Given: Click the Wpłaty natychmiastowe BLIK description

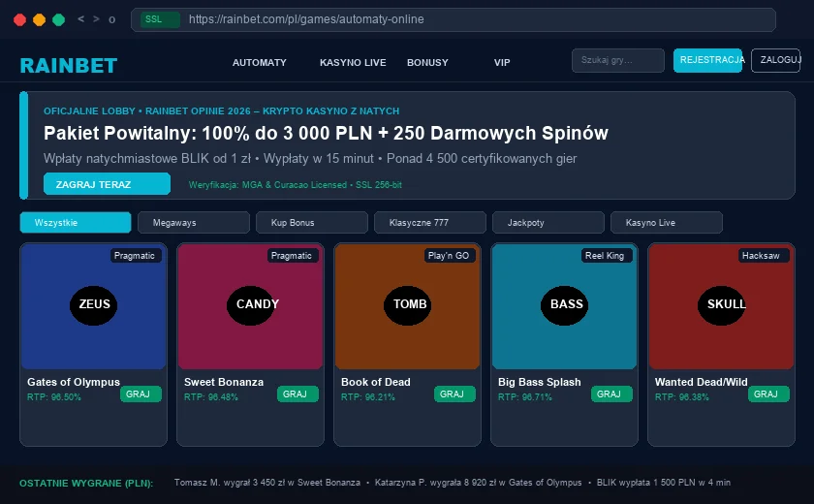Looking at the screenshot, I should pyautogui.click(x=310, y=159).
